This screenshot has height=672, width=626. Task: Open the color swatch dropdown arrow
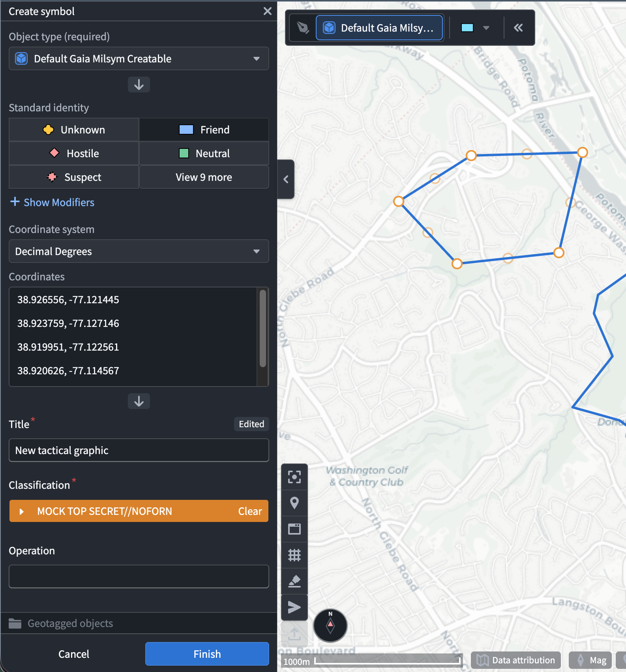click(x=486, y=28)
